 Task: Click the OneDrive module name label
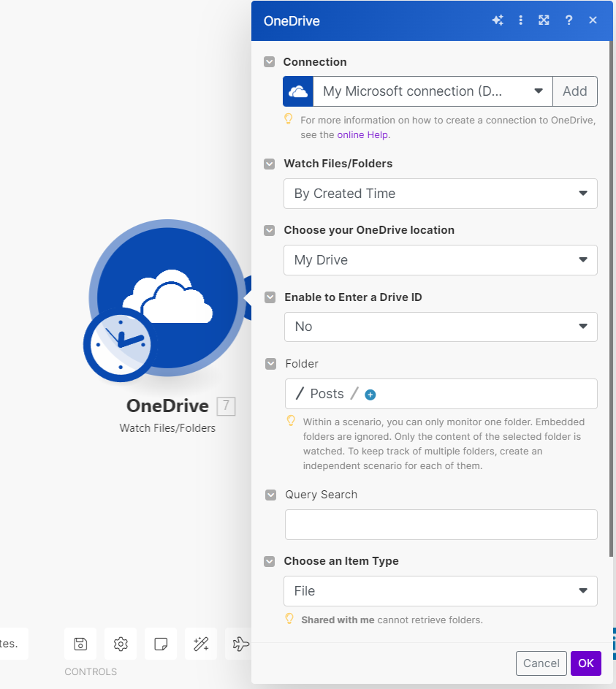pos(167,406)
